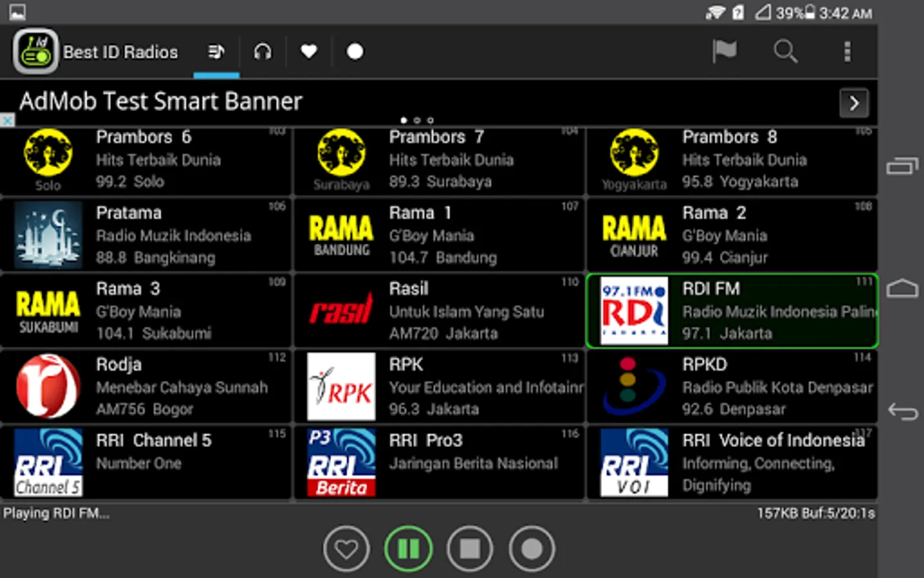Tap the RRI Channel 5 logo
The image size is (924, 578).
[x=48, y=462]
